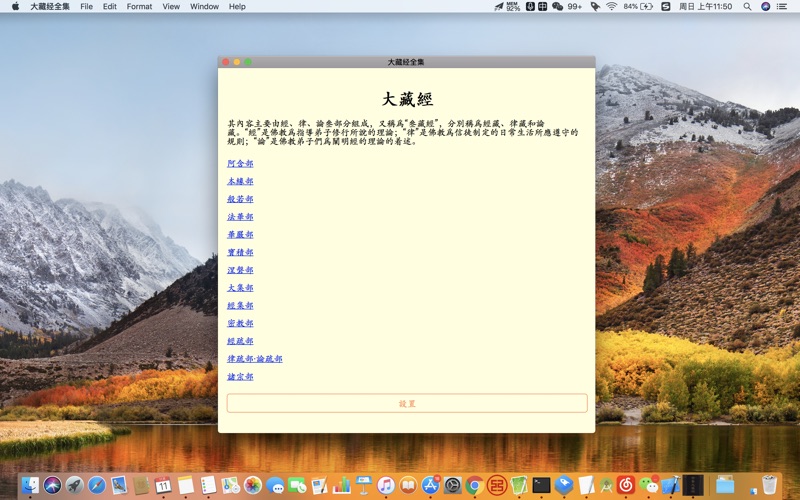The image size is (800, 500).
Task: Open Launchpad rocket icon in dock
Action: point(74,485)
